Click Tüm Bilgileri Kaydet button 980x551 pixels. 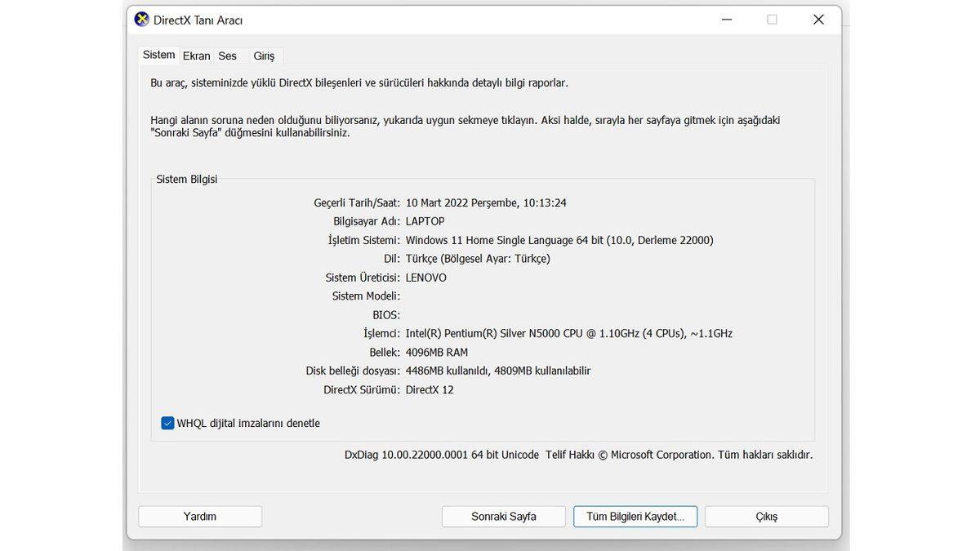[x=635, y=516]
